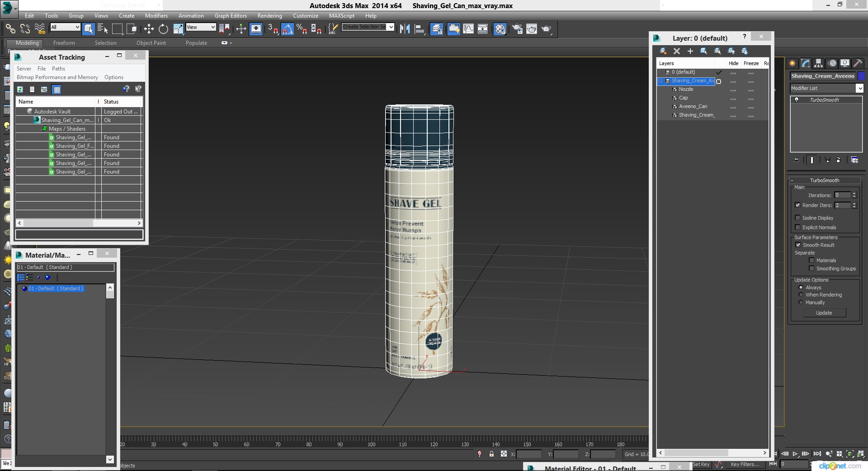Screen dimensions: 868x471
Task: Collapse the TurboSmooth rollout
Action: click(x=793, y=180)
